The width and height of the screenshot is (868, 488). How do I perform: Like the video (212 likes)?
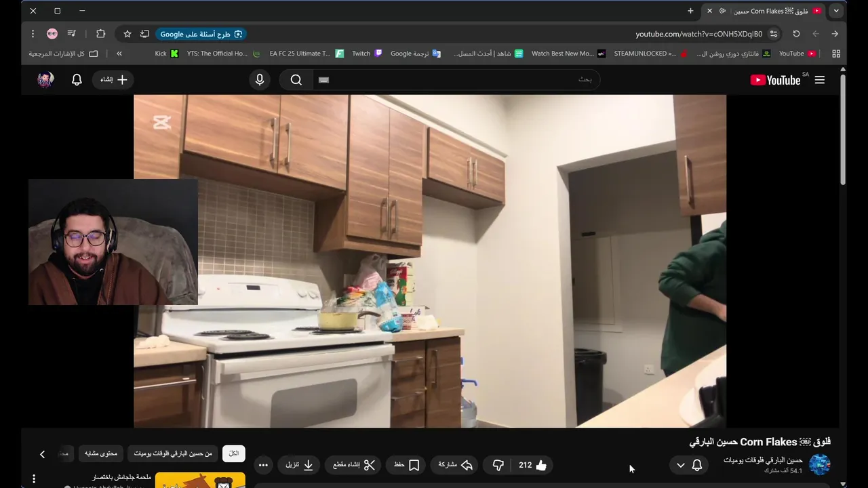click(x=533, y=465)
